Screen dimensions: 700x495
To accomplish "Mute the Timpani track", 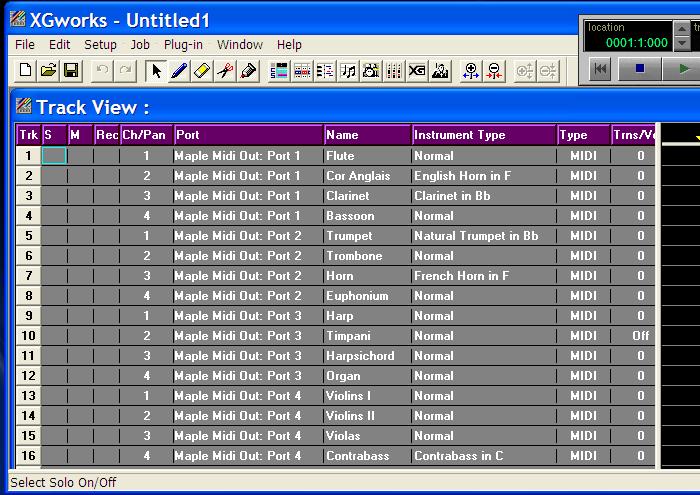I will pos(80,336).
